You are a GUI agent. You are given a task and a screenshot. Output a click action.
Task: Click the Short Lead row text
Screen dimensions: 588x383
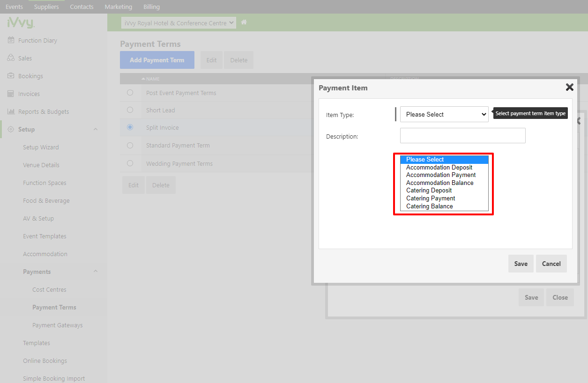click(161, 110)
